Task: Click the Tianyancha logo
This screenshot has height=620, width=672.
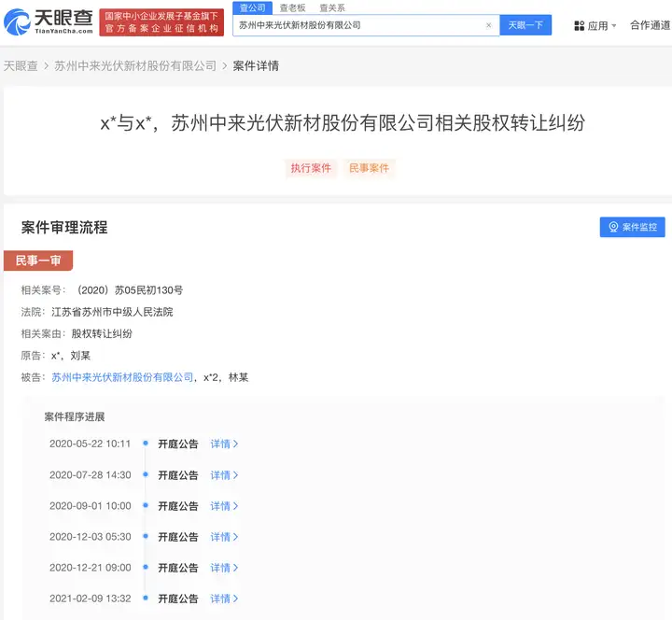Action: point(49,21)
